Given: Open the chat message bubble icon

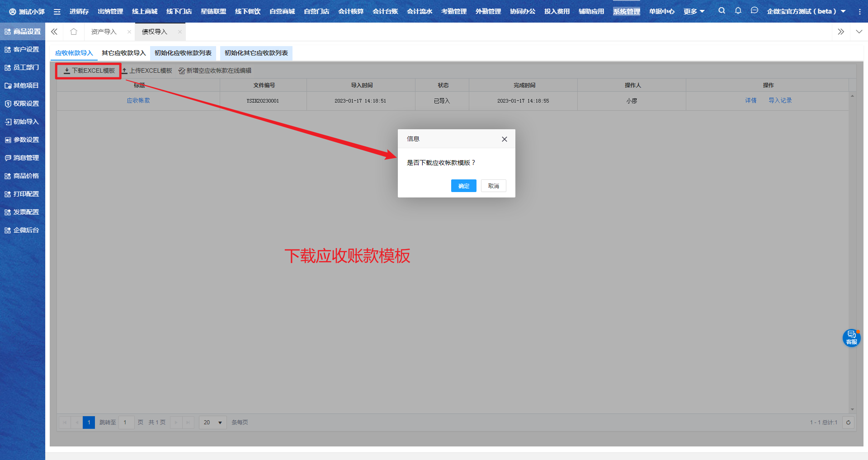Looking at the screenshot, I should point(754,11).
